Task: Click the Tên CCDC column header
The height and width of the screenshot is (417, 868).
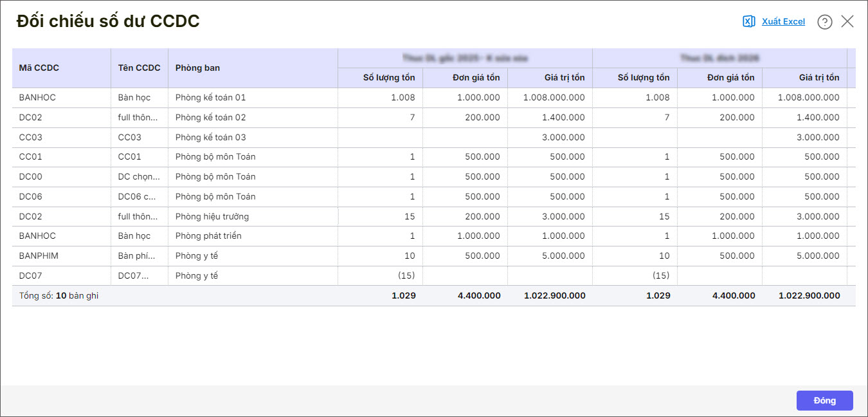Action: tap(139, 68)
